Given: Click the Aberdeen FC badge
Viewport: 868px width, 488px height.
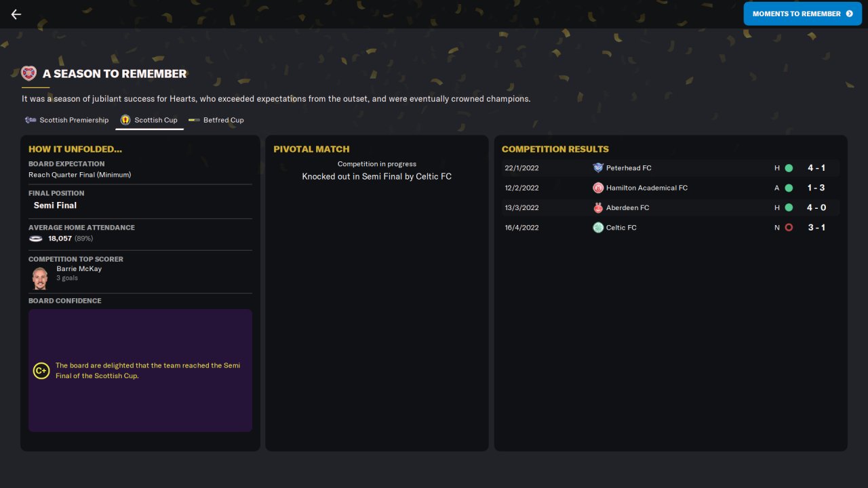Looking at the screenshot, I should pos(598,208).
